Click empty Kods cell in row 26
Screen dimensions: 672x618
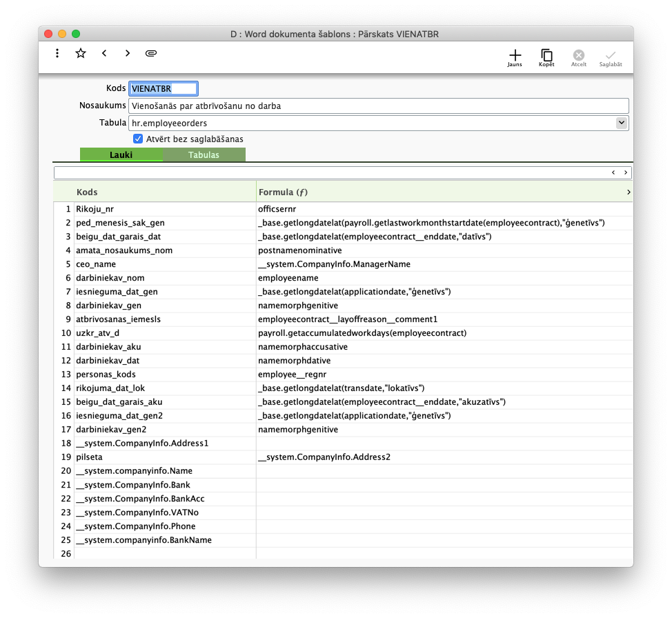pyautogui.click(x=165, y=553)
